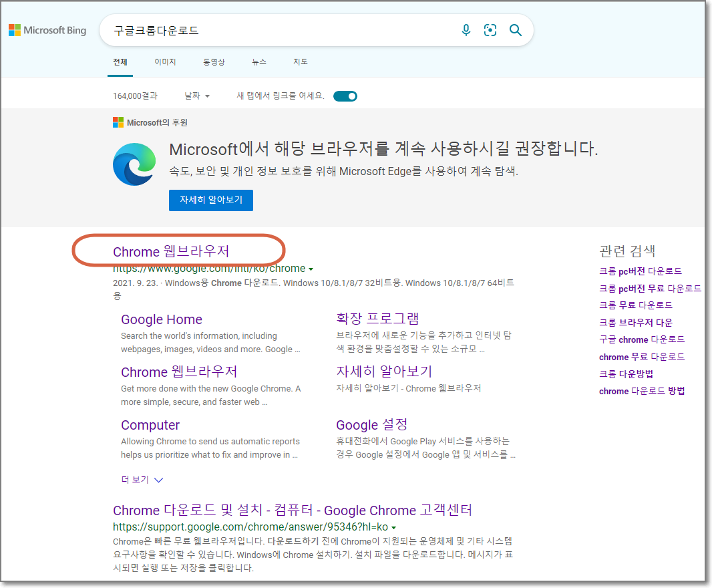Click the Microsoft Edge logo image
This screenshot has width=712, height=588.
click(134, 164)
